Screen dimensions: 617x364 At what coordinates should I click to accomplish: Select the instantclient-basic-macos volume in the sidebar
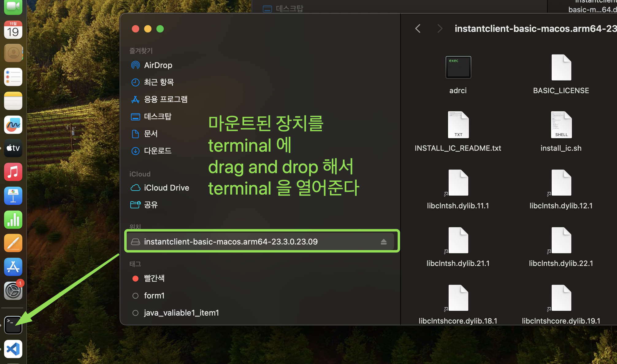pos(231,242)
